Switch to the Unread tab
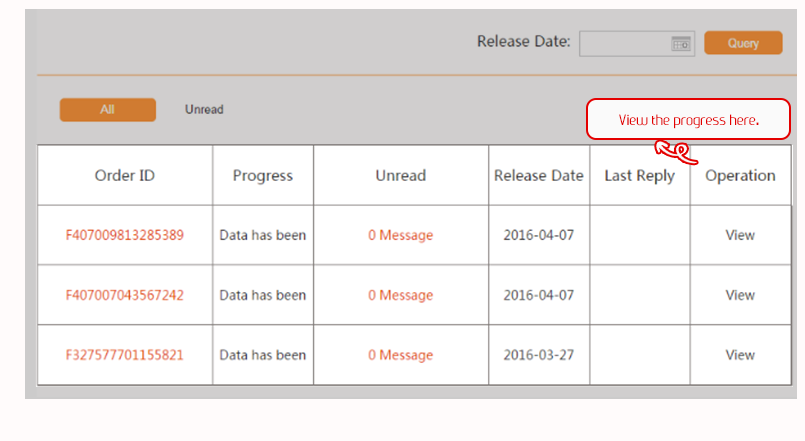The height and width of the screenshot is (441, 805). 204,110
